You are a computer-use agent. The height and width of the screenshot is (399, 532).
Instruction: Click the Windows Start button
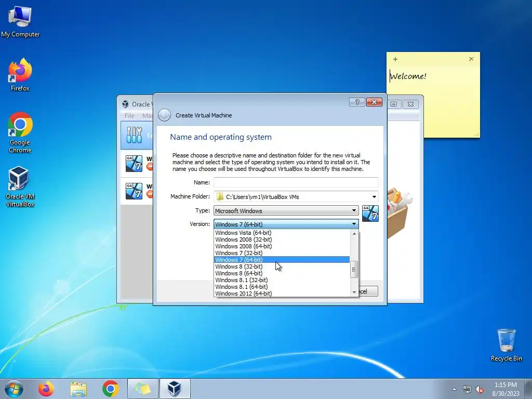pyautogui.click(x=14, y=389)
